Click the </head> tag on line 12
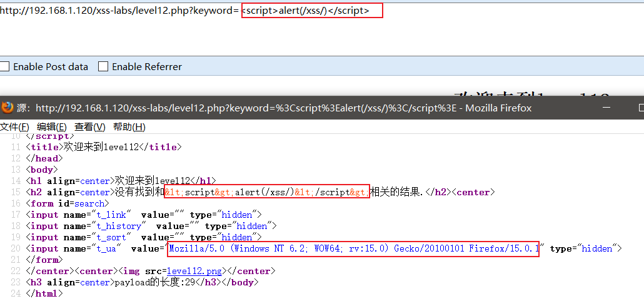 pyautogui.click(x=44, y=158)
